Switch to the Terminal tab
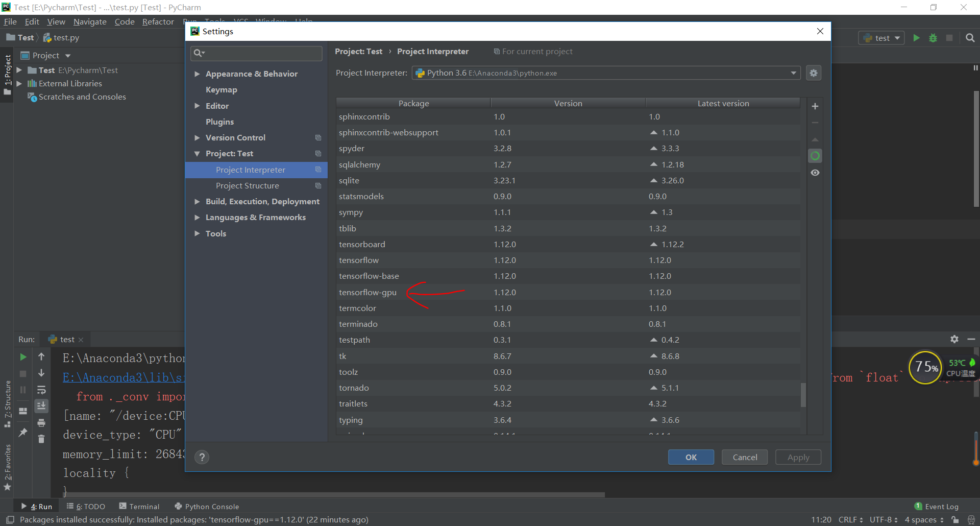Viewport: 980px width, 526px height. point(139,507)
